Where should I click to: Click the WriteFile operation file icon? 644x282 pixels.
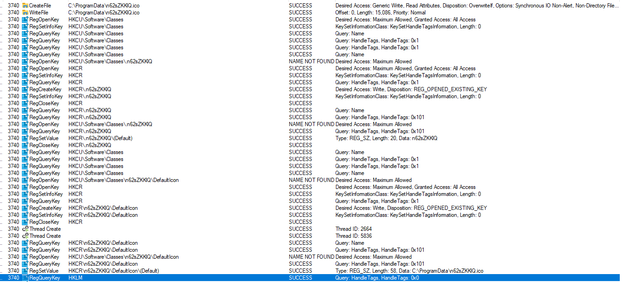[25, 13]
